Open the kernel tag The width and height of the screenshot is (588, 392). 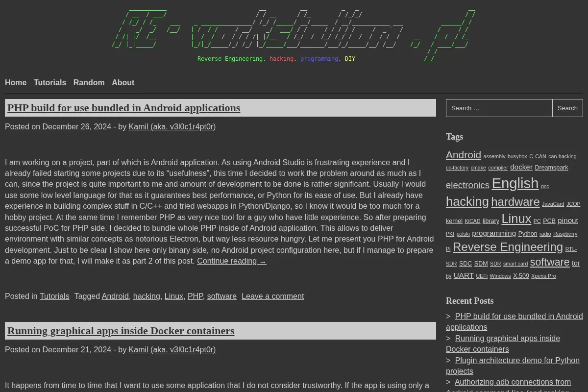click(x=454, y=221)
